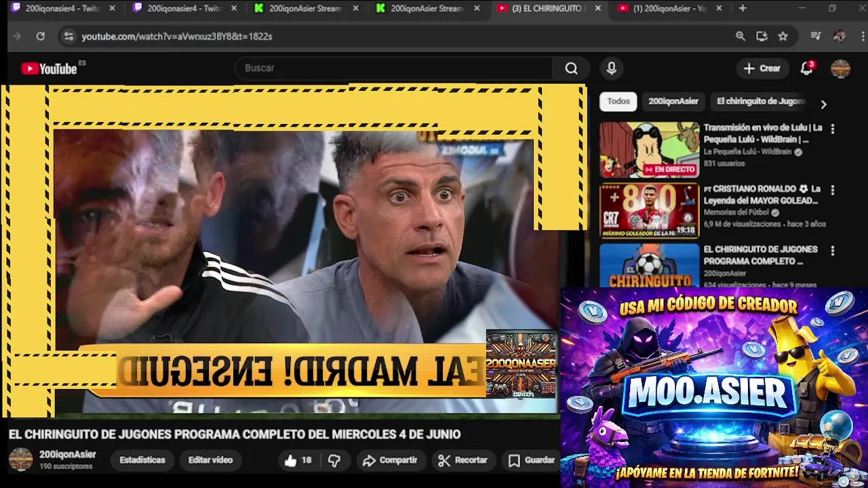Open 'Transmisión en vivo de Lulu' title

pos(763,134)
